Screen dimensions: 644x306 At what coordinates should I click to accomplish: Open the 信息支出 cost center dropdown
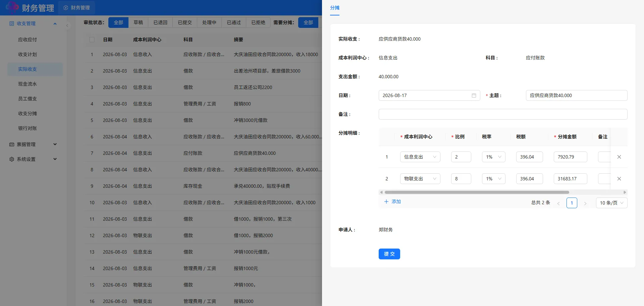(x=420, y=157)
